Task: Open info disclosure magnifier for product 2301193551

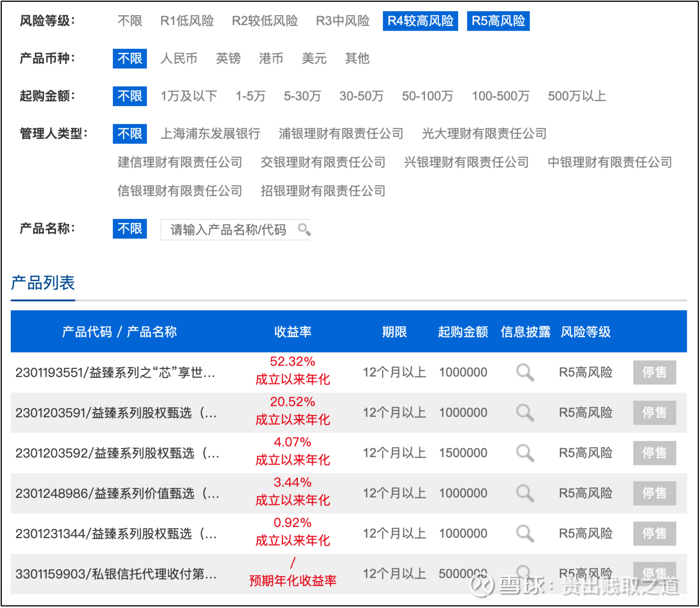Action: pos(525,373)
